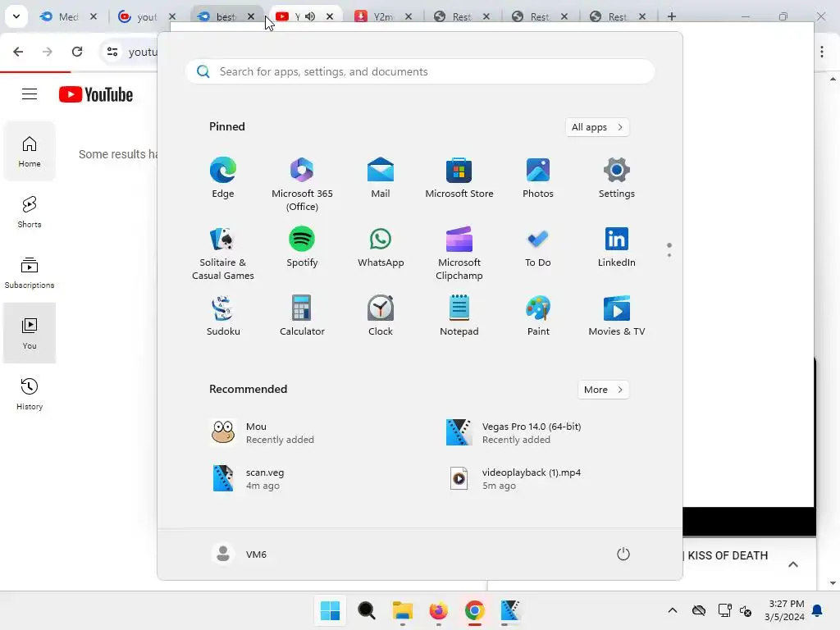
Task: Launch WhatsApp
Action: click(x=381, y=248)
